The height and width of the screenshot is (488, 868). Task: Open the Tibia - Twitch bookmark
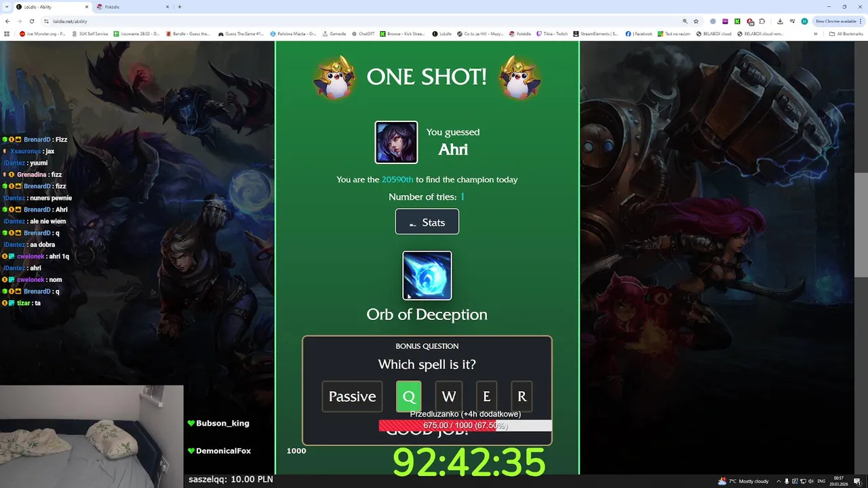[552, 33]
